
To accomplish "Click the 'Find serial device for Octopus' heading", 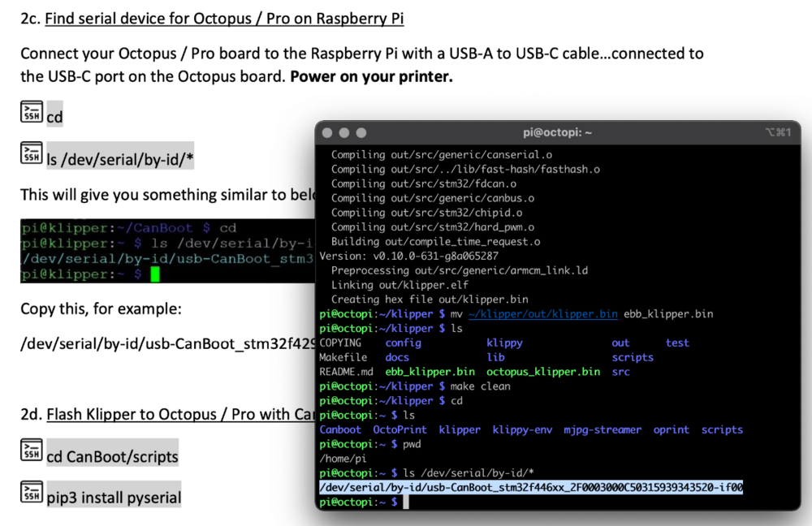I will [224, 19].
